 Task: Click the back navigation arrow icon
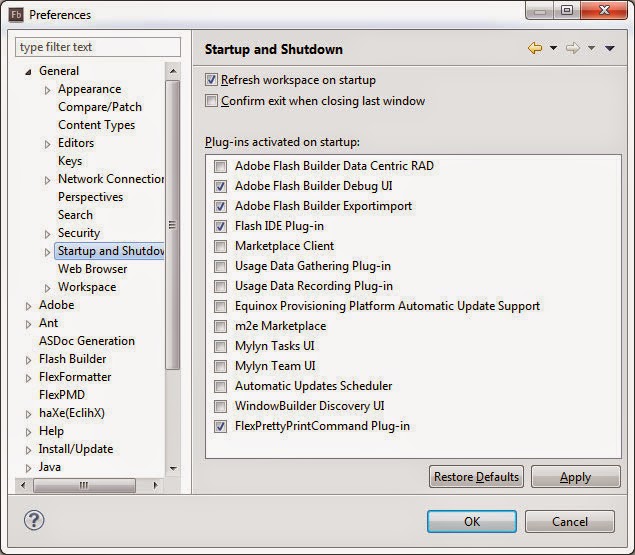click(535, 48)
